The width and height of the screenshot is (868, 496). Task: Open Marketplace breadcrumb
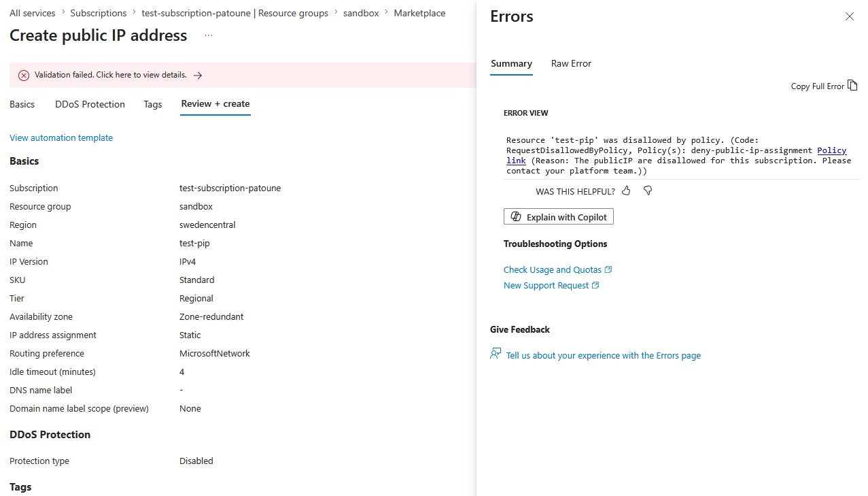[x=419, y=13]
